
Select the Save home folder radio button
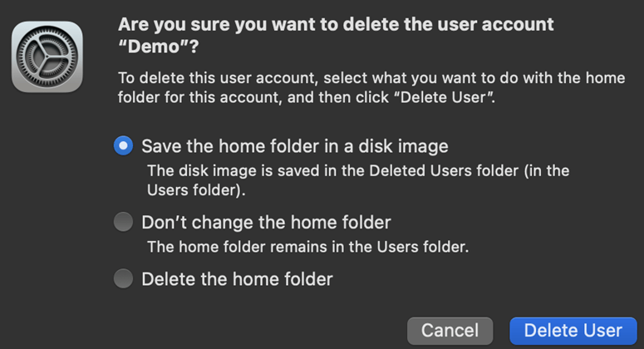pos(123,146)
